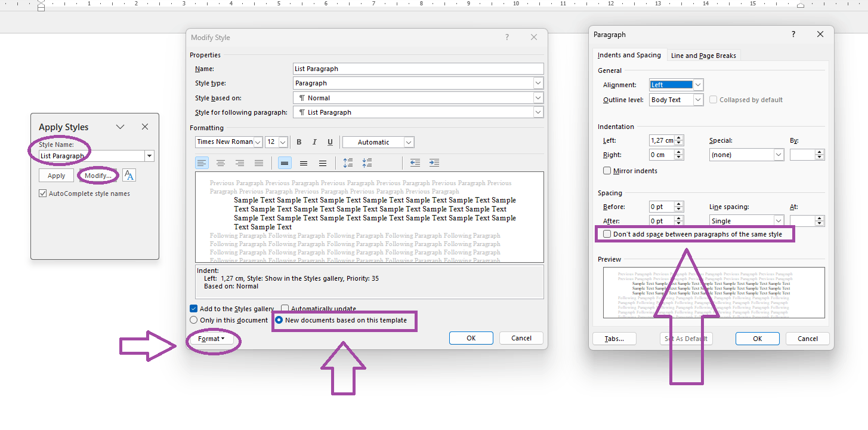Enable Automatically update checkbox
Image resolution: width=868 pixels, height=430 pixels.
(285, 309)
